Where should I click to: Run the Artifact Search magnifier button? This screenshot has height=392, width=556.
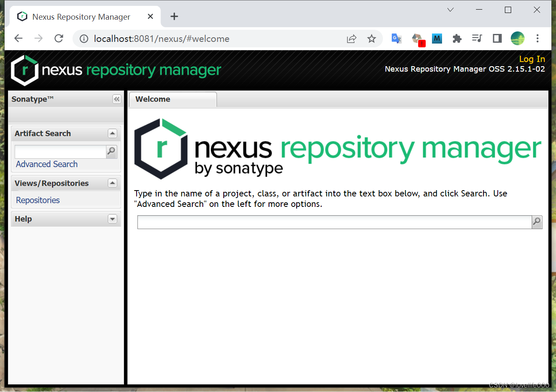111,151
